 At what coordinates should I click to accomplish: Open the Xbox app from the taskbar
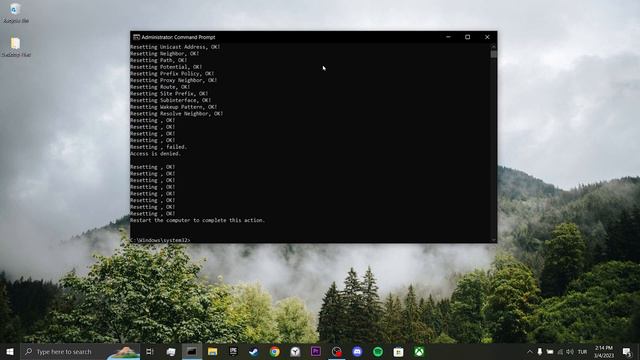click(419, 351)
